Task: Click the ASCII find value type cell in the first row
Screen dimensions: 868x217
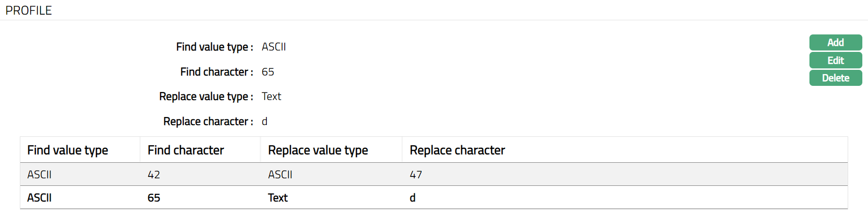Action: (39, 175)
